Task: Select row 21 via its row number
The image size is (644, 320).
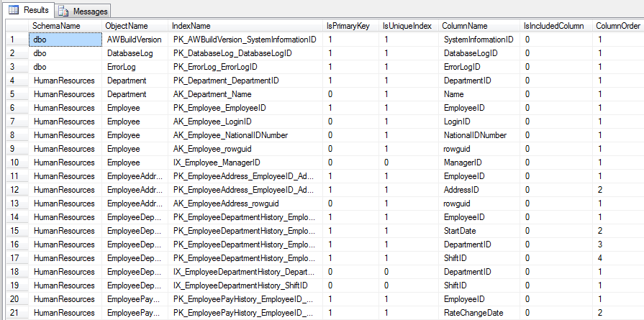Action: click(x=14, y=313)
